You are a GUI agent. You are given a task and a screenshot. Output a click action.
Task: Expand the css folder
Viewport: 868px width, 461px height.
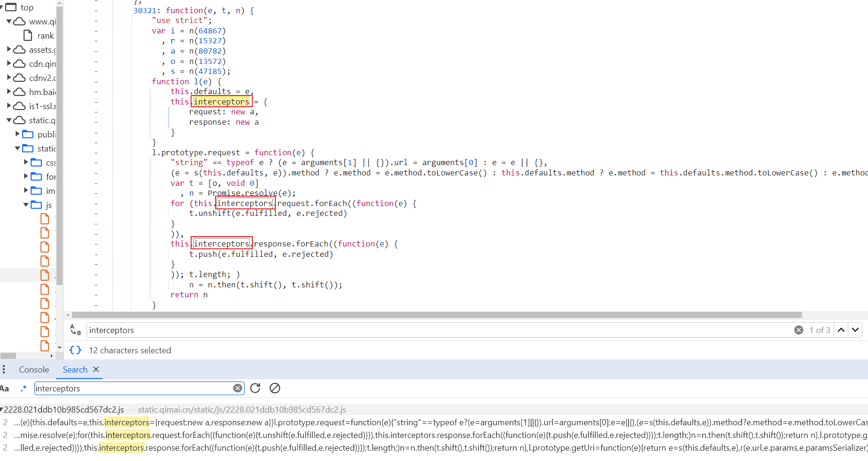pyautogui.click(x=26, y=162)
